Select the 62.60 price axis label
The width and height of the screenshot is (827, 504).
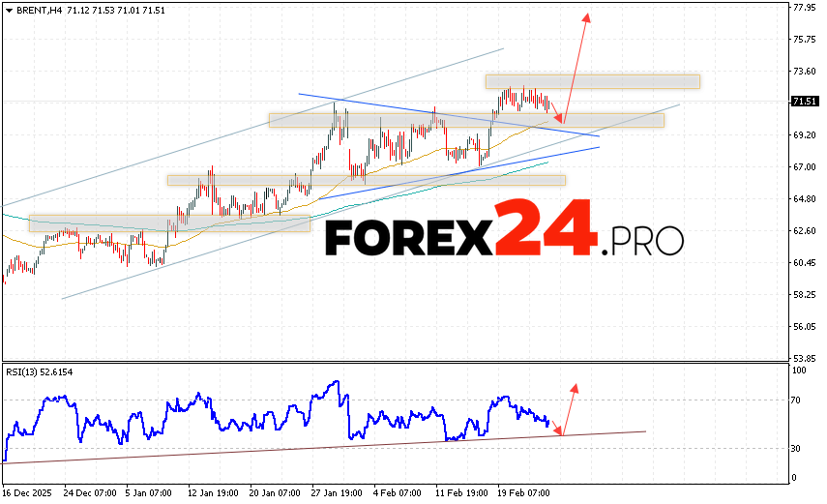tap(805, 230)
